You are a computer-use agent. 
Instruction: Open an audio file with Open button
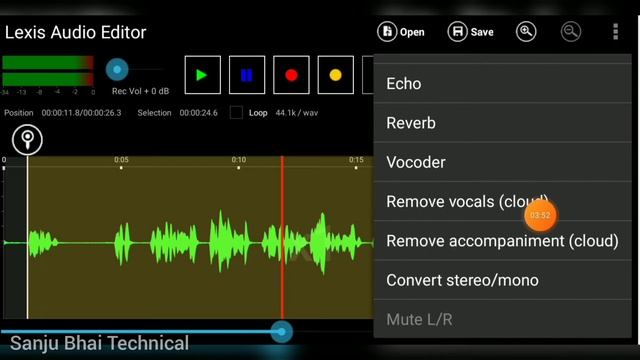coord(401,32)
